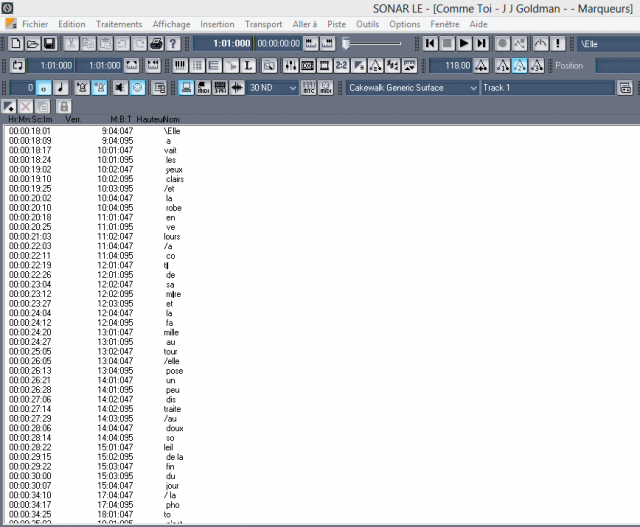Open an existing project file

click(x=32, y=43)
